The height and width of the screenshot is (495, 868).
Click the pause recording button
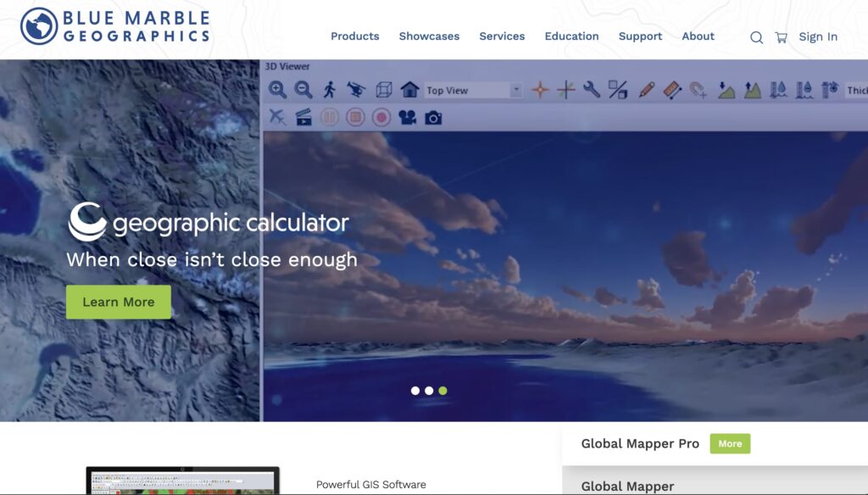coord(330,117)
